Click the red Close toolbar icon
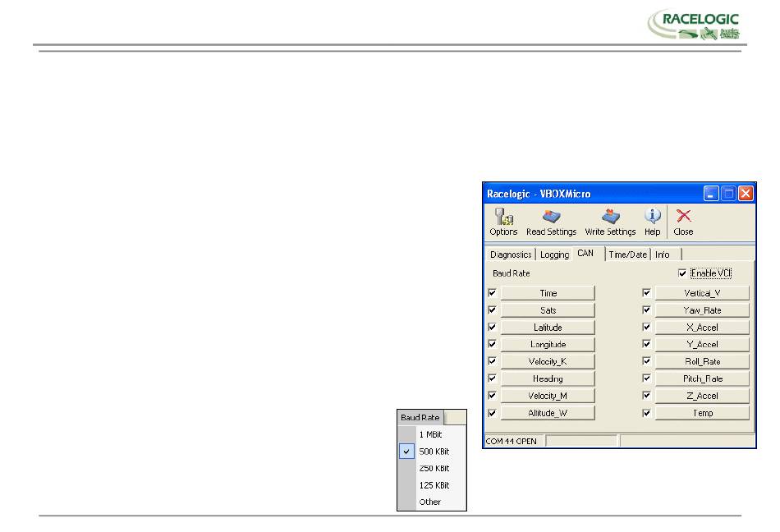780x532 pixels. click(683, 221)
